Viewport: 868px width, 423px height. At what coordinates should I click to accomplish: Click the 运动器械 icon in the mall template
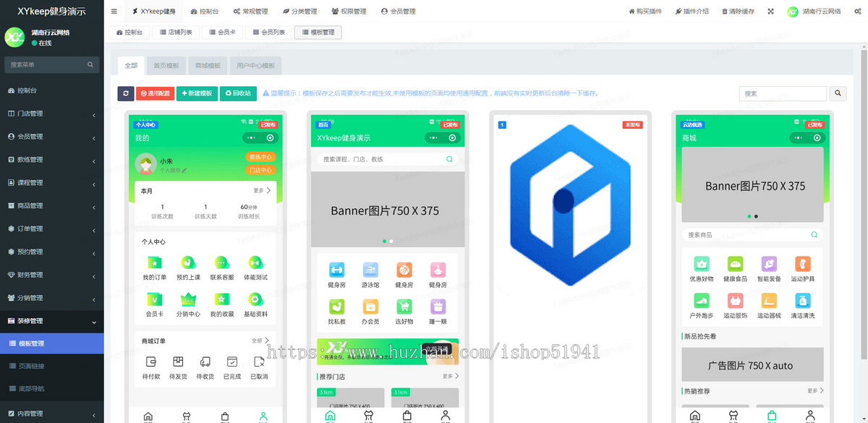pos(769,301)
